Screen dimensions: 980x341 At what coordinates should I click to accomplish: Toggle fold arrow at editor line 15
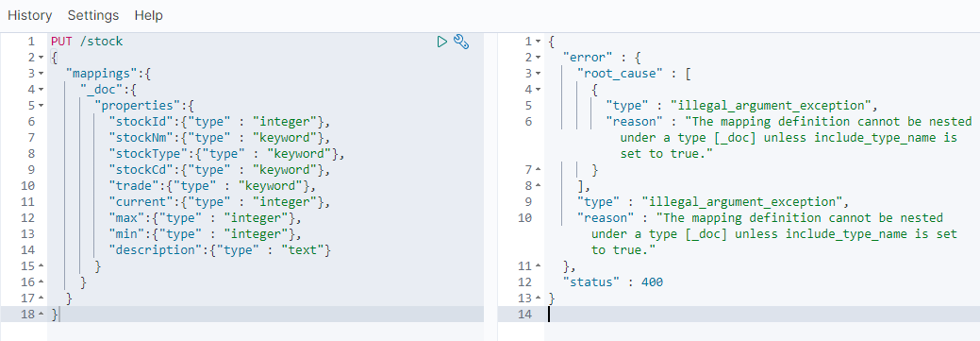click(42, 266)
